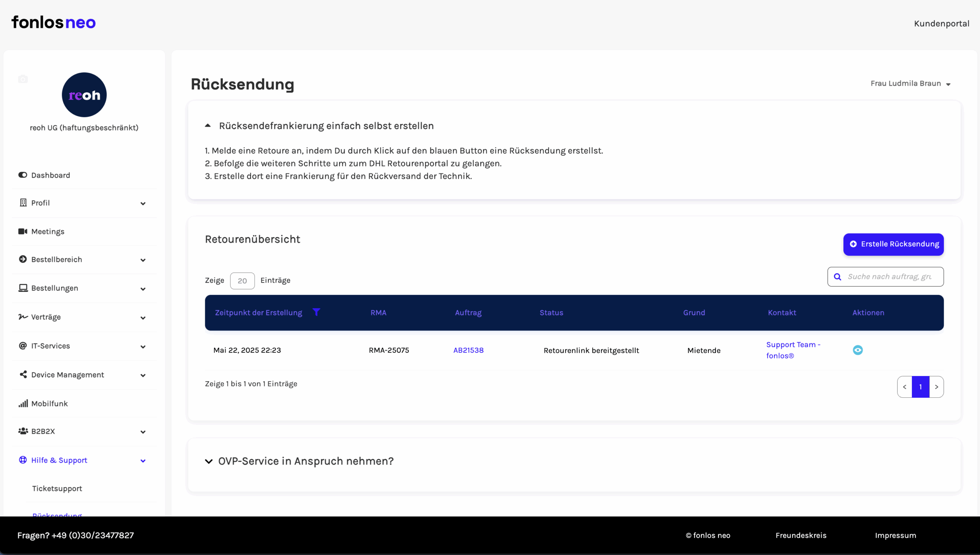Expand the OVP-Service section

[x=209, y=461]
